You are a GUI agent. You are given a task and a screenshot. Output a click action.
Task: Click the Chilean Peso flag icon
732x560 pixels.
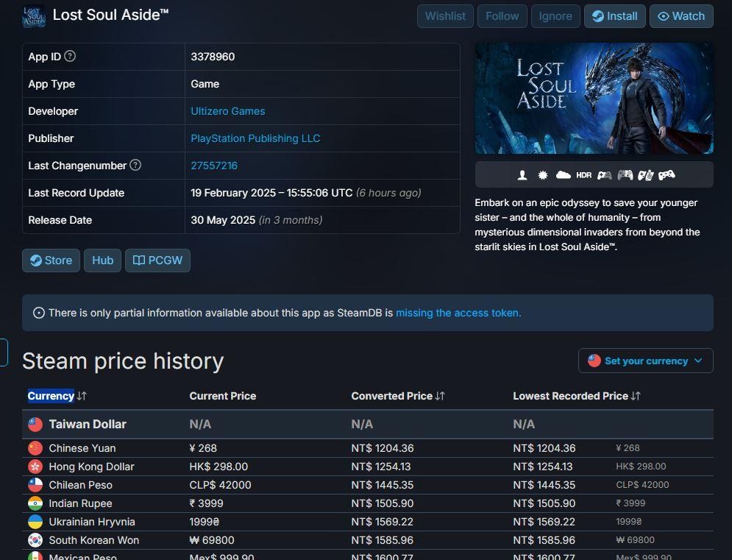coord(35,485)
